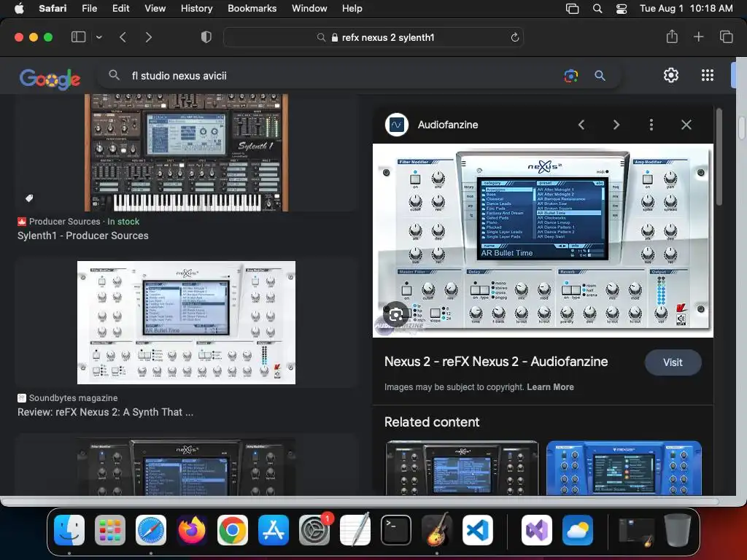Click the address bar showing refx nexus 2 sylenth1
Screen dimensions: 747x560
point(373,37)
